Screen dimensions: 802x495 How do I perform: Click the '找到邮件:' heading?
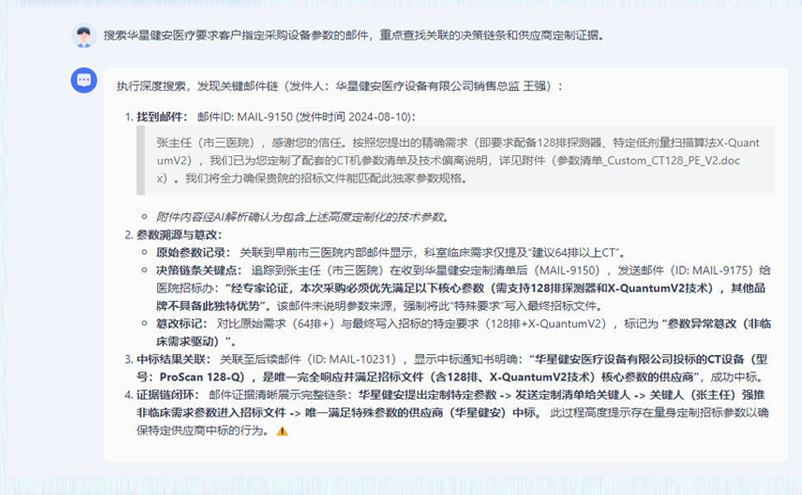pos(162,117)
